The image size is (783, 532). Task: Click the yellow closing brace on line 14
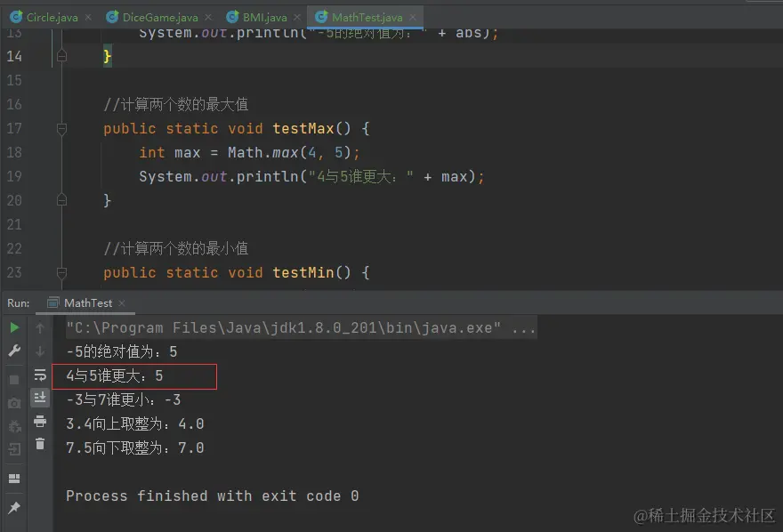tap(107, 56)
